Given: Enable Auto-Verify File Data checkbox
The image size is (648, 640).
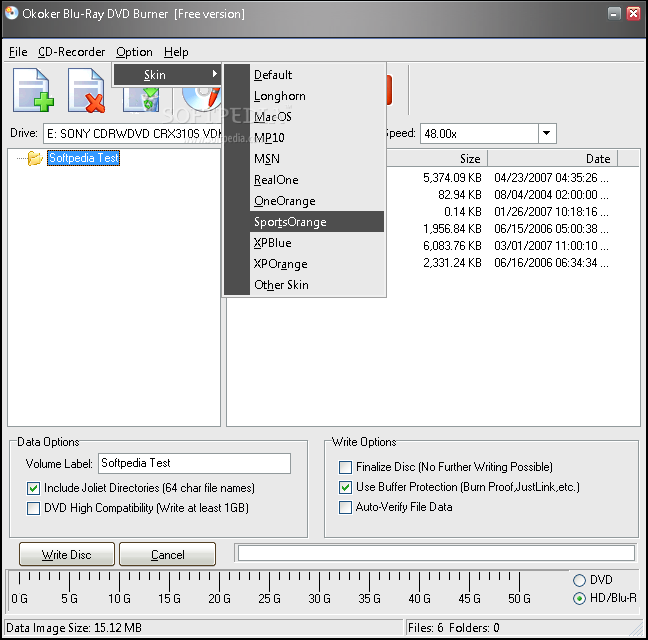Looking at the screenshot, I should click(345, 507).
